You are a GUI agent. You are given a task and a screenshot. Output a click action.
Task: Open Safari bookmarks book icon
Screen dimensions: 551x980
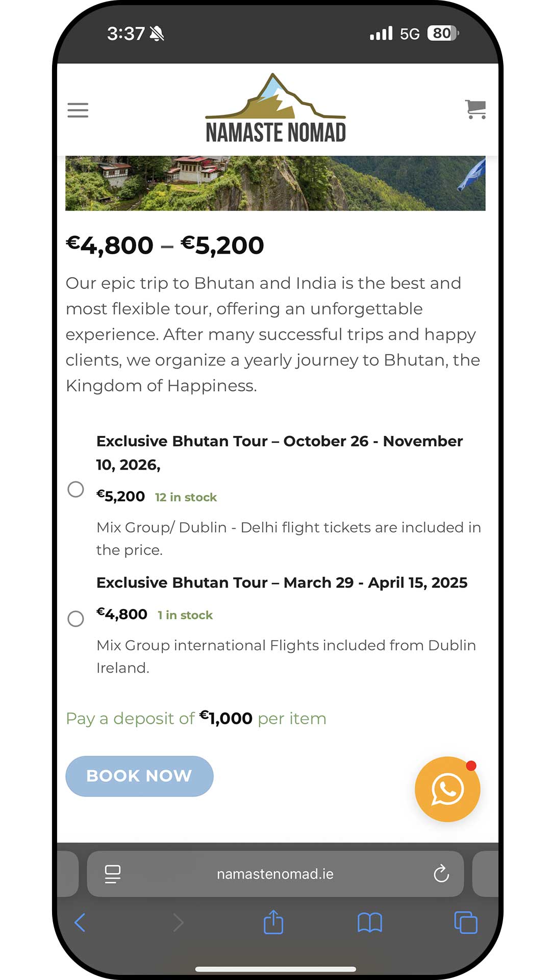click(x=370, y=923)
